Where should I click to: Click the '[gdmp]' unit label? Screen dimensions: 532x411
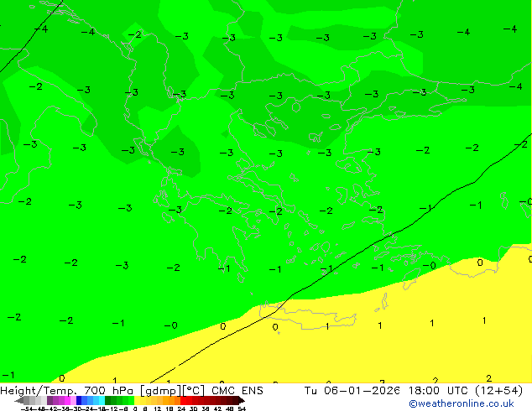pyautogui.click(x=161, y=391)
